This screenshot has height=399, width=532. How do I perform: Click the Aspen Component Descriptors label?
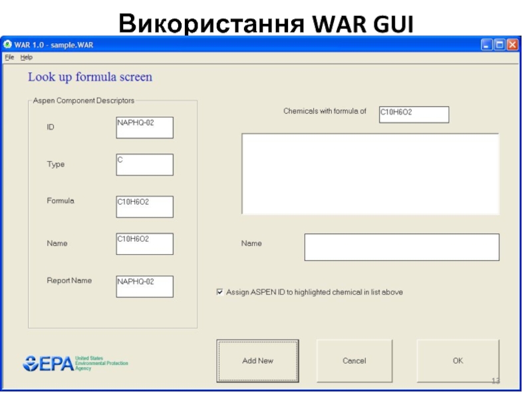(84, 100)
